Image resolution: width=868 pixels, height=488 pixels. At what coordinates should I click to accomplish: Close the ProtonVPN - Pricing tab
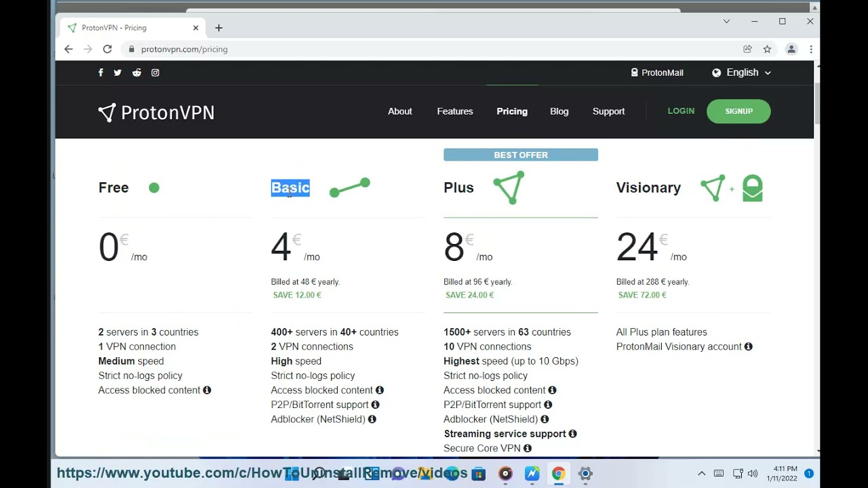tap(196, 28)
